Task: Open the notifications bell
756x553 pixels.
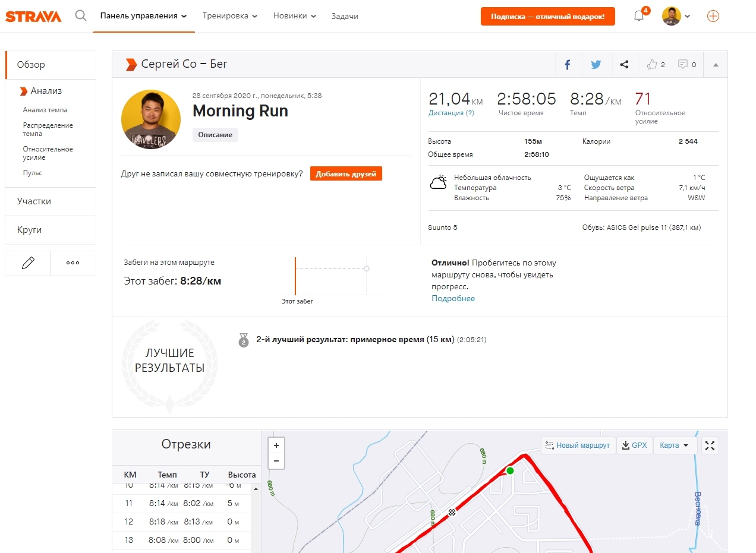Action: click(x=639, y=16)
